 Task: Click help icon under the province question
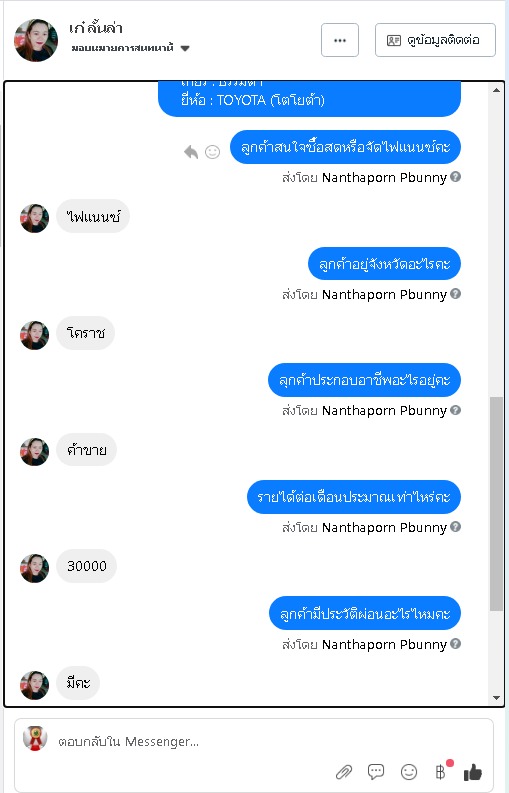click(x=455, y=294)
